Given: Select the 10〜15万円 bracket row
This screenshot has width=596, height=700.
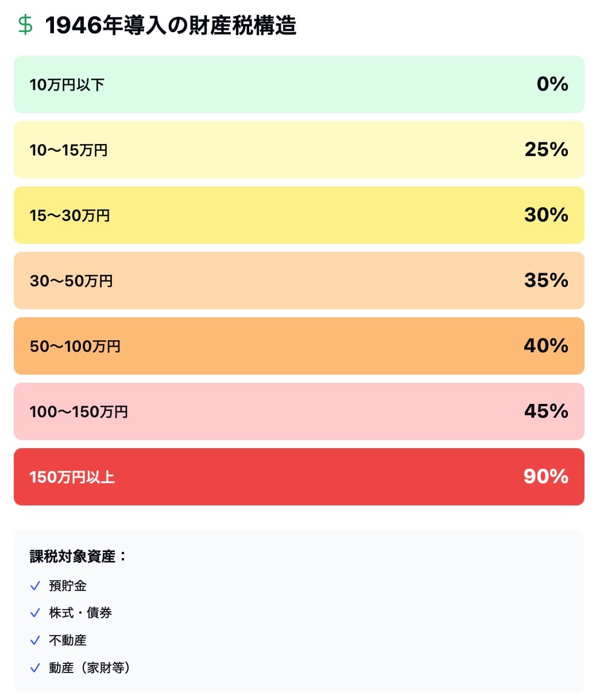Looking at the screenshot, I should point(299,150).
